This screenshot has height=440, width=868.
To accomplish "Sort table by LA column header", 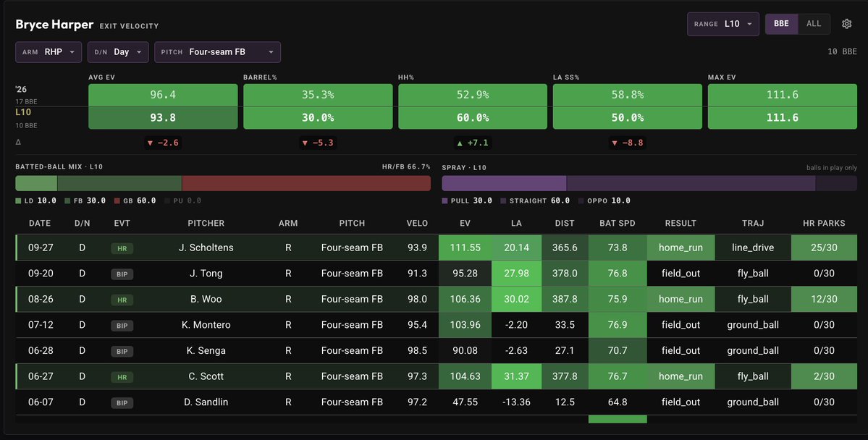I will point(516,223).
